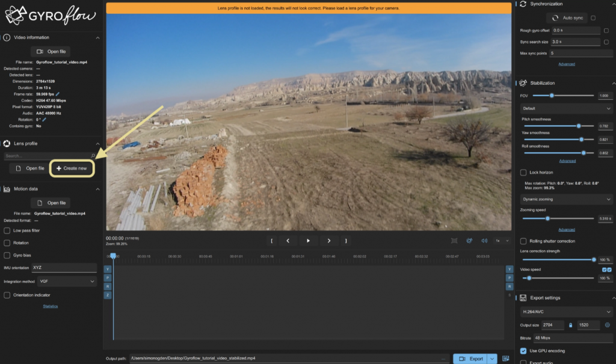Click the Auto sync button

(567, 18)
